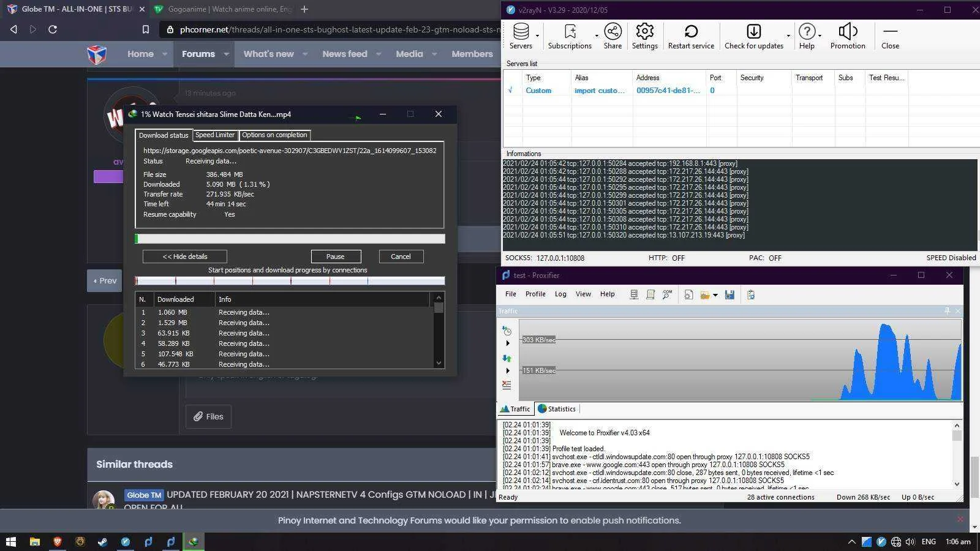Open File Explorer from the taskbar
Viewport: 980px width, 551px height.
pyautogui.click(x=34, y=542)
